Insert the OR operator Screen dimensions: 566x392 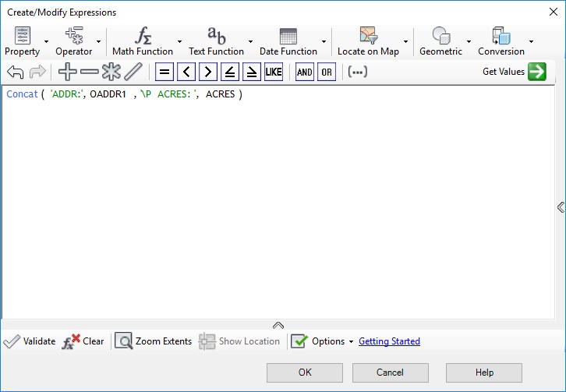click(x=327, y=72)
